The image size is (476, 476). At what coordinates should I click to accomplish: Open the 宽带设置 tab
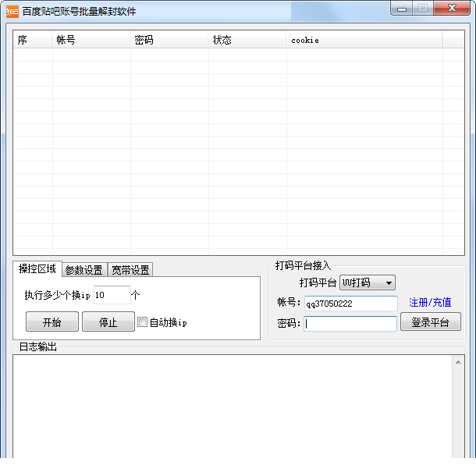pyautogui.click(x=130, y=270)
